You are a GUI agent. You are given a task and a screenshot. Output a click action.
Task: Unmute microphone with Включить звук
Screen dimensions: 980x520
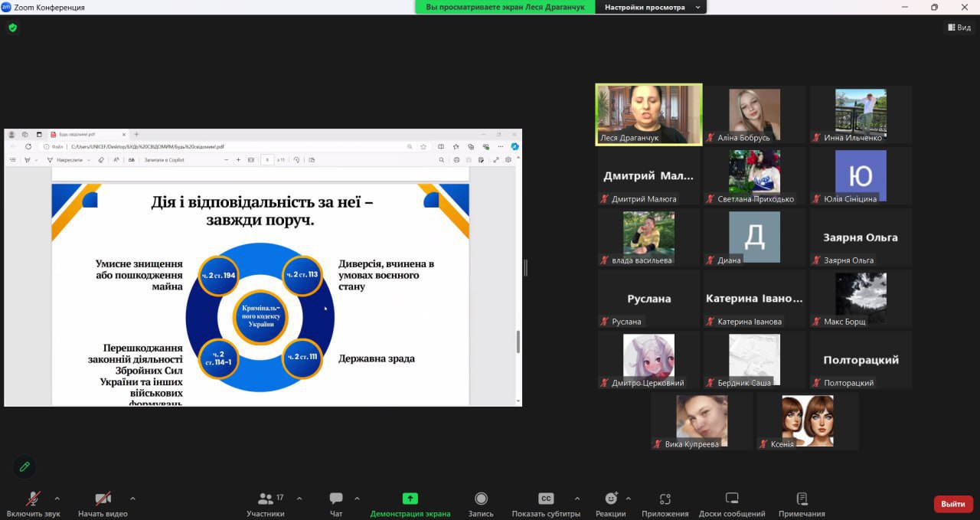click(x=33, y=504)
